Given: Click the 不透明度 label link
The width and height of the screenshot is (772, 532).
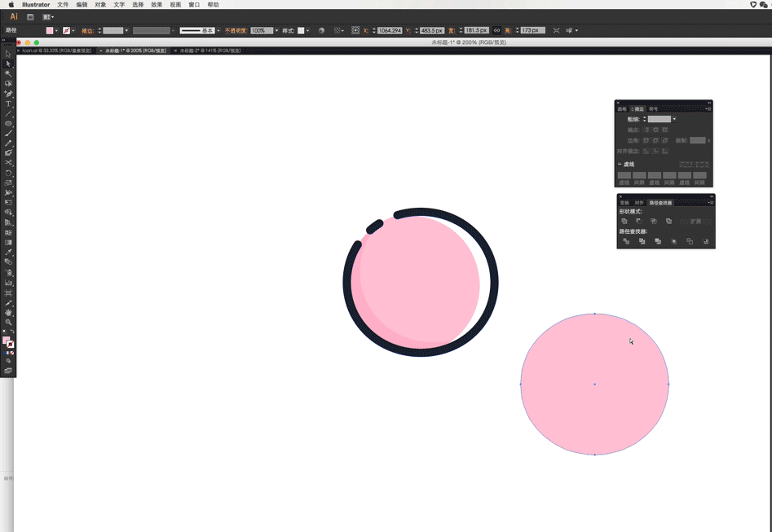Looking at the screenshot, I should pyautogui.click(x=236, y=30).
